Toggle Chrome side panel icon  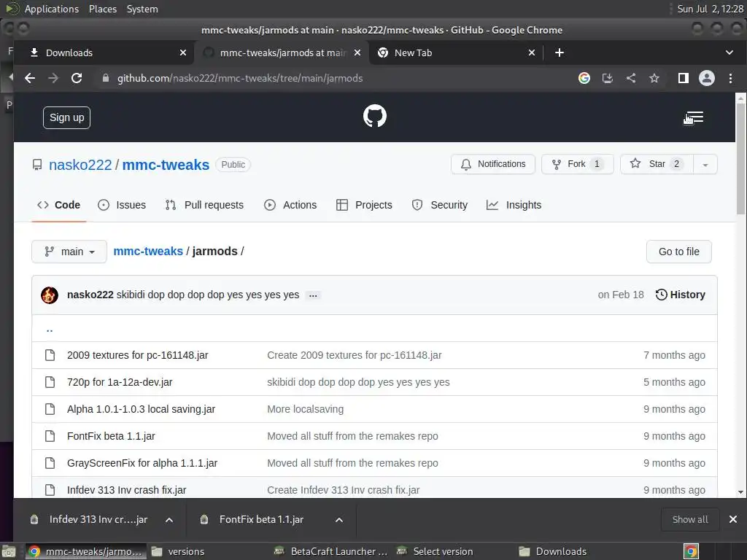point(683,78)
